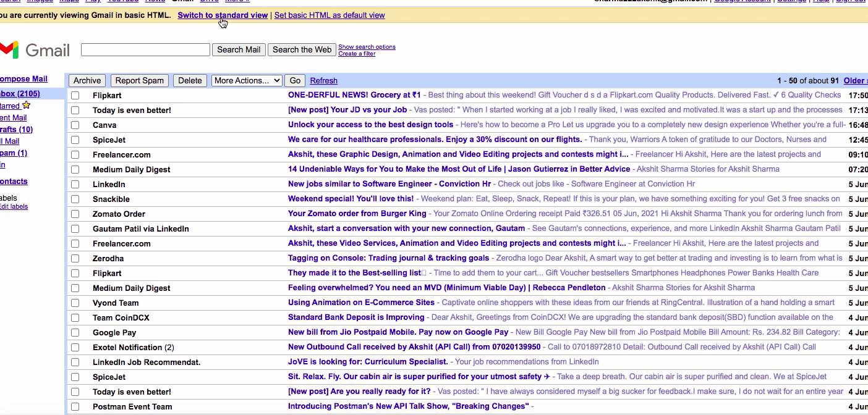The width and height of the screenshot is (868, 415).
Task: Tick the checkbox for the Canva email
Action: click(x=75, y=125)
